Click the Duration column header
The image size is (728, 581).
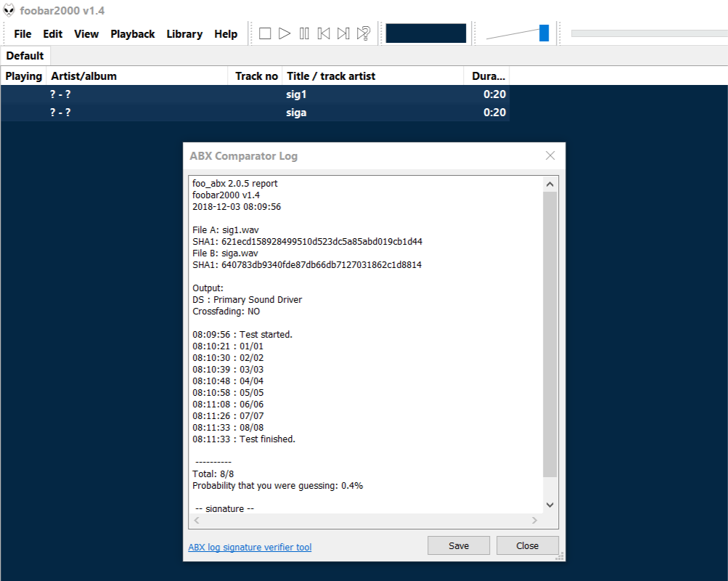click(x=486, y=76)
